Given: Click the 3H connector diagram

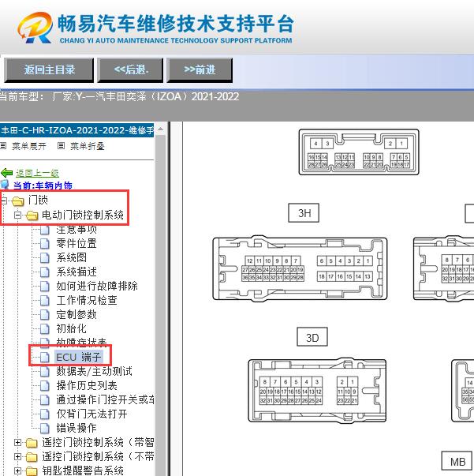Looking at the screenshot, I should [300, 268].
